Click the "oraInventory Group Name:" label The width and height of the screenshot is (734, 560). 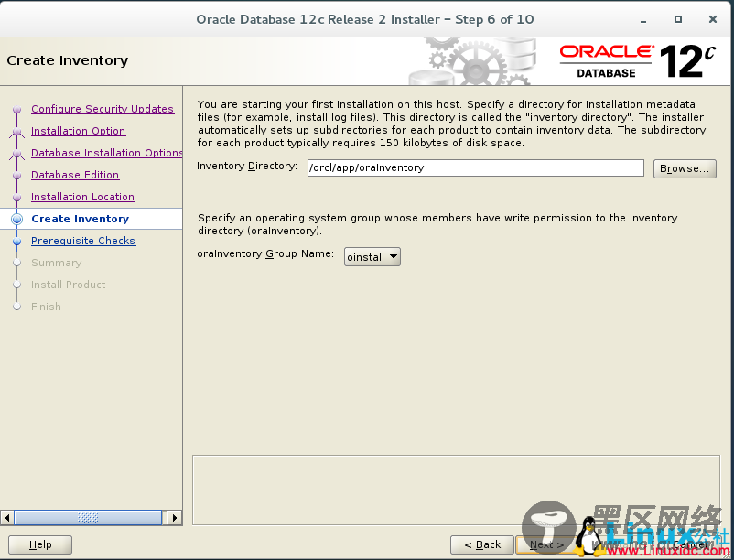tap(265, 254)
